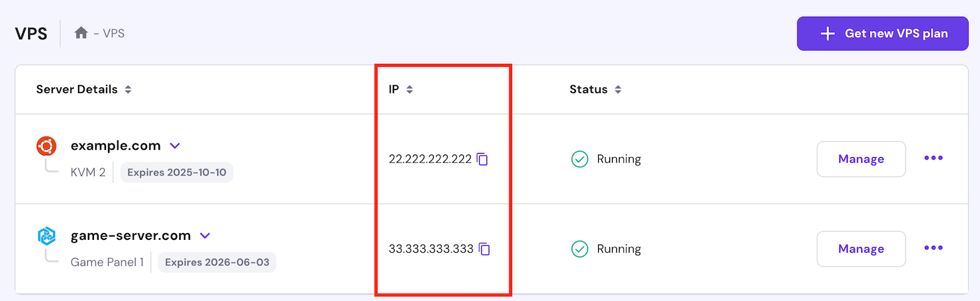Click the Running checkmark for game-server.com
Image resolution: width=980 pixels, height=301 pixels.
(x=579, y=249)
